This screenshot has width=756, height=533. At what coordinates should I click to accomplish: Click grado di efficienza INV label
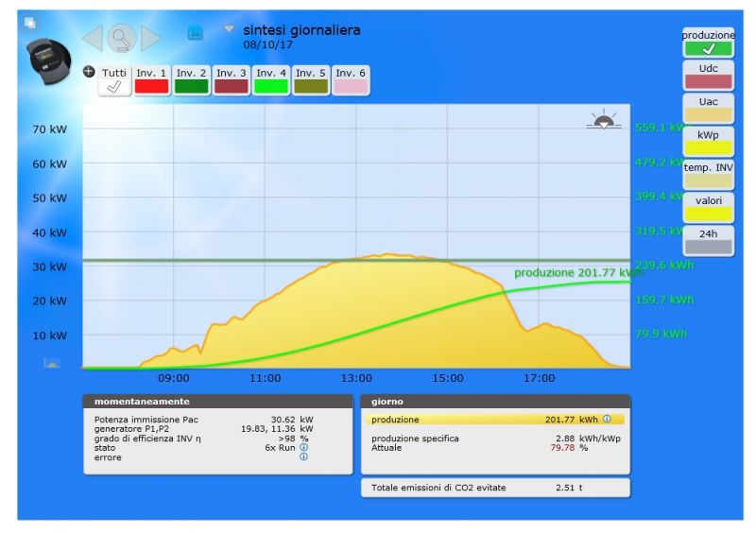tap(147, 438)
